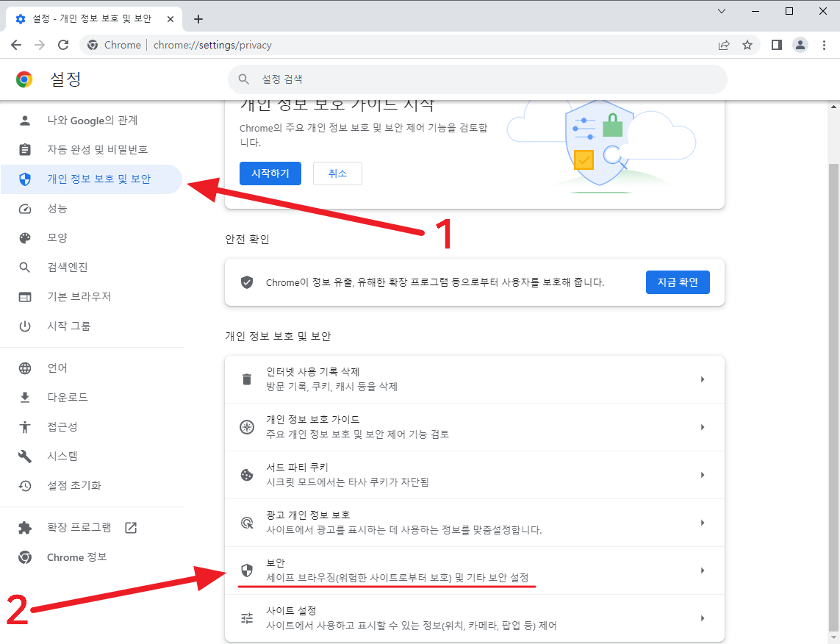Bookmark this page with the star icon
Viewport: 840px width, 644px height.
[x=747, y=45]
